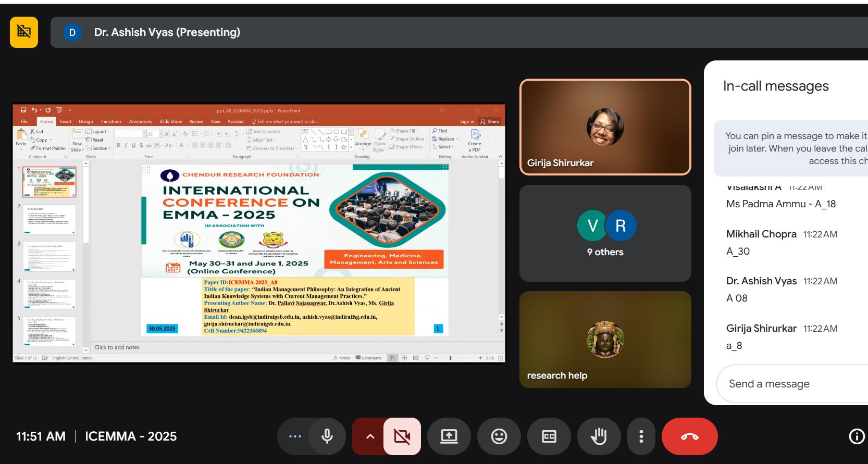868x464 pixels.
Task: Click Reset in Slides group
Action: [x=95, y=140]
